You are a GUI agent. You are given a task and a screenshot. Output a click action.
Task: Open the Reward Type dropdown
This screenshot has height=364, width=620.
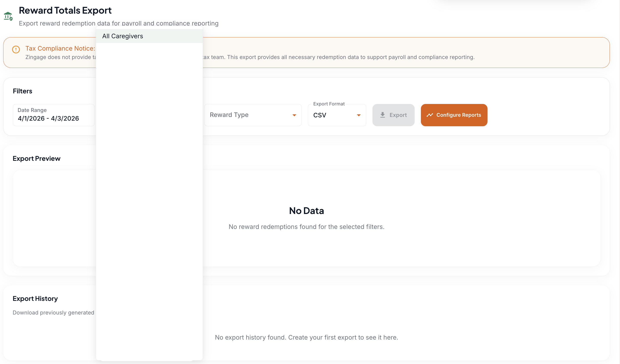point(253,115)
